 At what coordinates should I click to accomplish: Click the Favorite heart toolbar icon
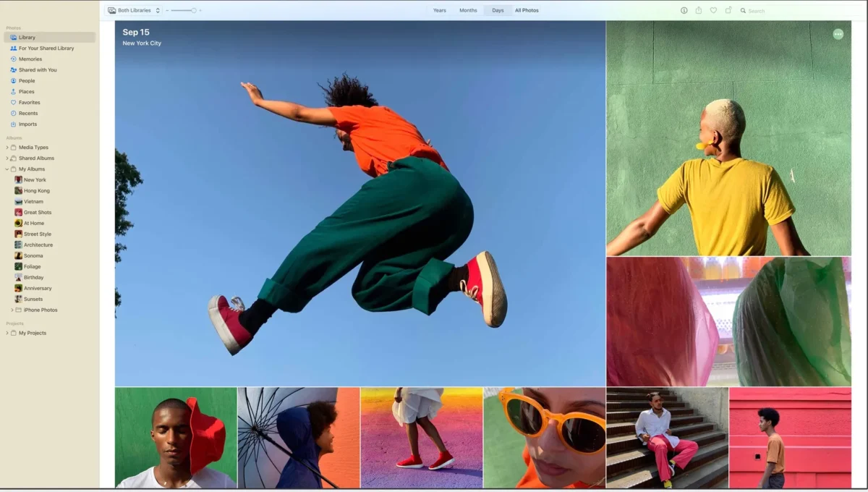click(x=713, y=10)
